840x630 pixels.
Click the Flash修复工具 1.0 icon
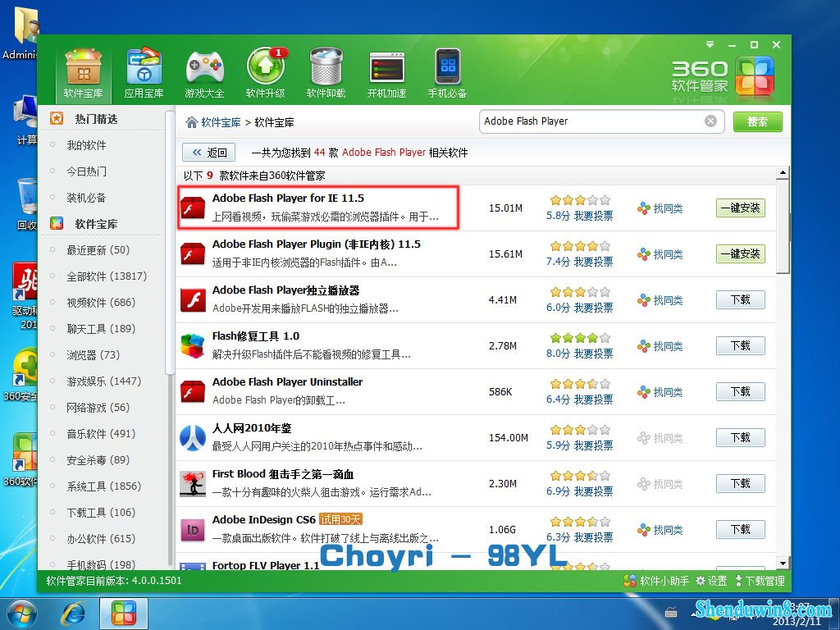click(x=192, y=345)
